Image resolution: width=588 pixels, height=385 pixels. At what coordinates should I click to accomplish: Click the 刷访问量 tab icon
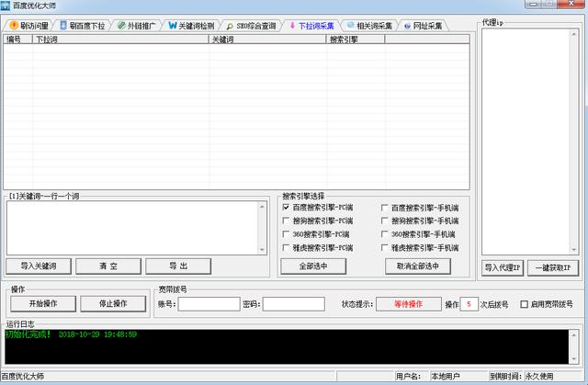(x=14, y=25)
